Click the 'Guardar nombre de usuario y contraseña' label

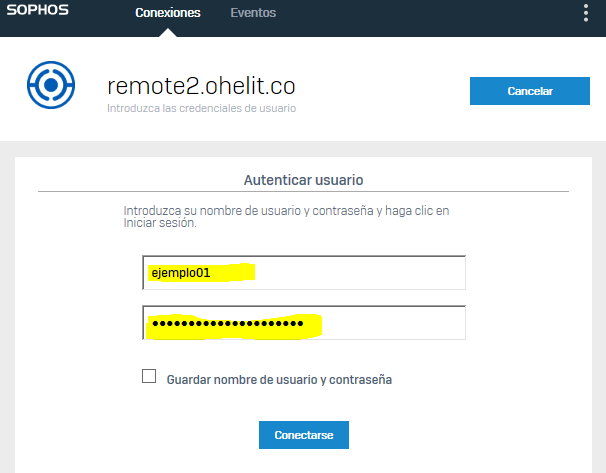279,380
